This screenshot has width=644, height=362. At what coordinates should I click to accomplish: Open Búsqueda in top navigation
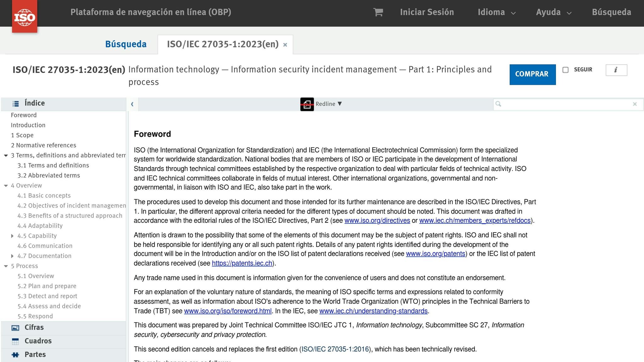[611, 12]
